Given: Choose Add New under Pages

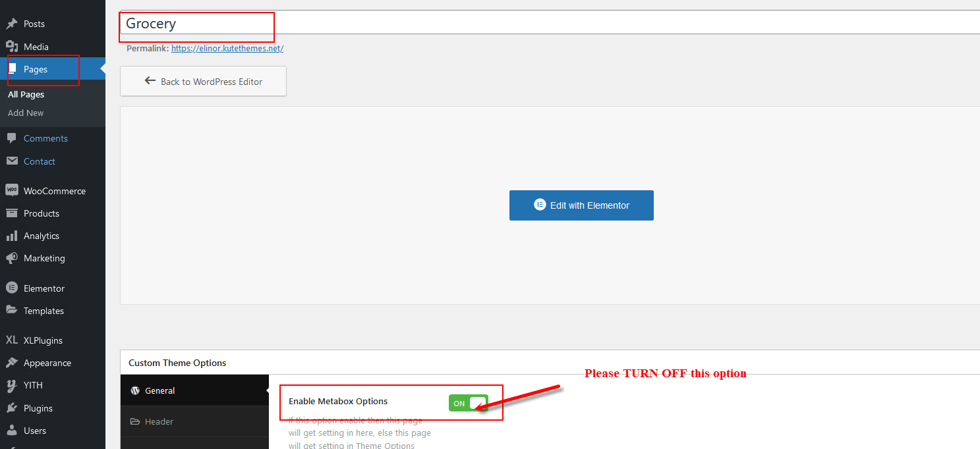Looking at the screenshot, I should coord(26,113).
